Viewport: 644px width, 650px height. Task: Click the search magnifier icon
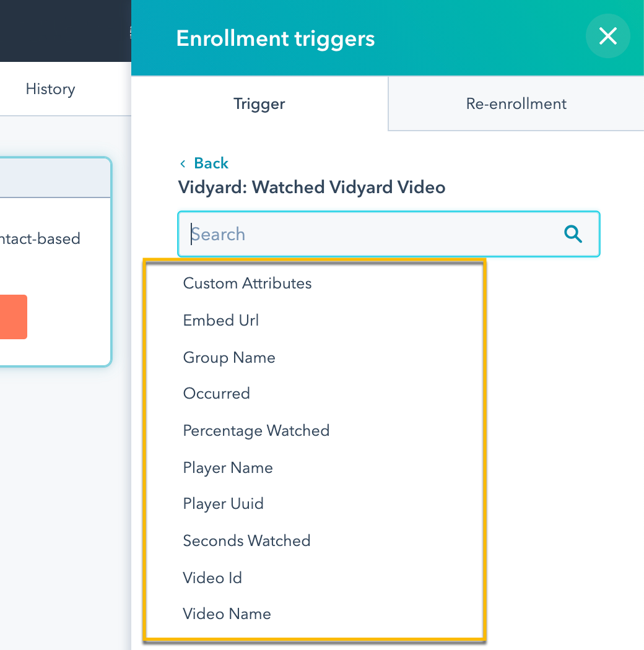pyautogui.click(x=573, y=234)
